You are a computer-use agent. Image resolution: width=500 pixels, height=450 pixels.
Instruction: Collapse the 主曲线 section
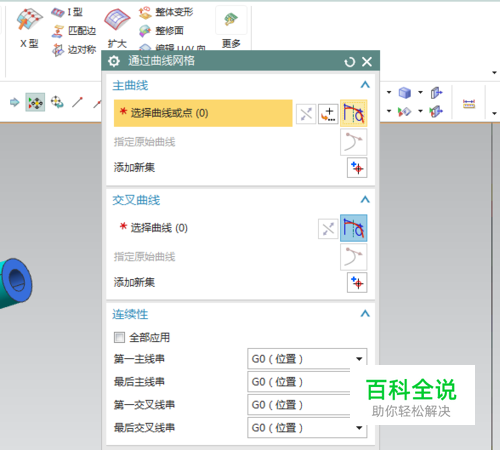[365, 85]
